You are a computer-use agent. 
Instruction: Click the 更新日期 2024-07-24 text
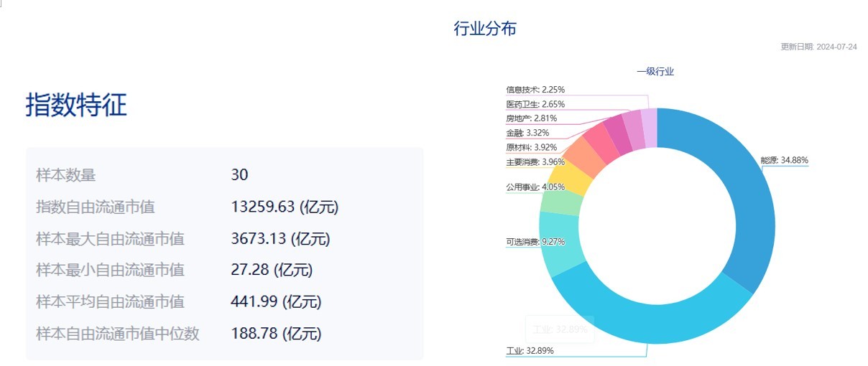pyautogui.click(x=819, y=47)
